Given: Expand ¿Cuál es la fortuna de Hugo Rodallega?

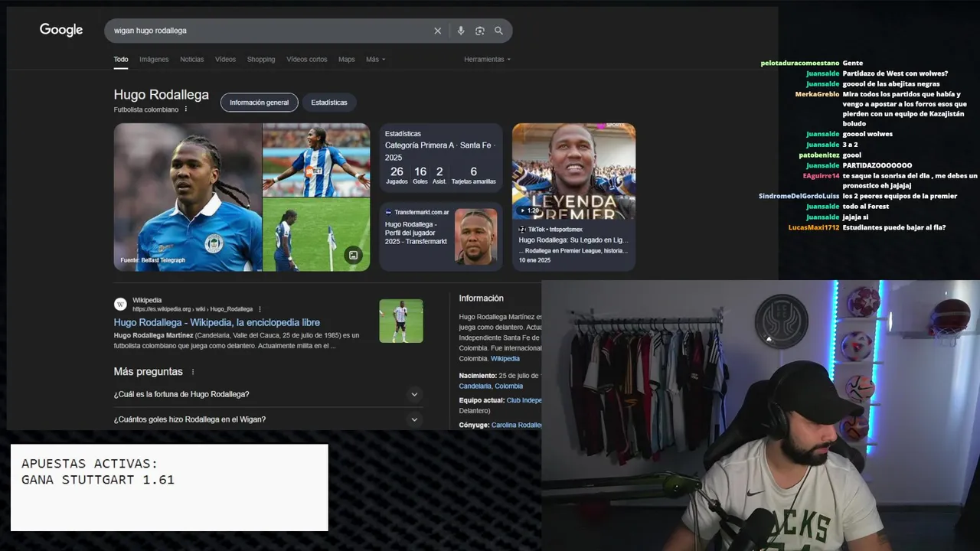Looking at the screenshot, I should (267, 394).
